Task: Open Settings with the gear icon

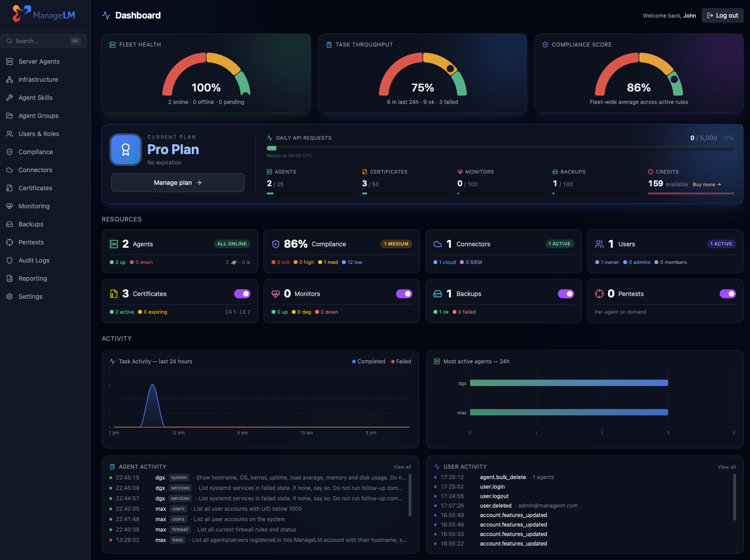Action: [9, 296]
